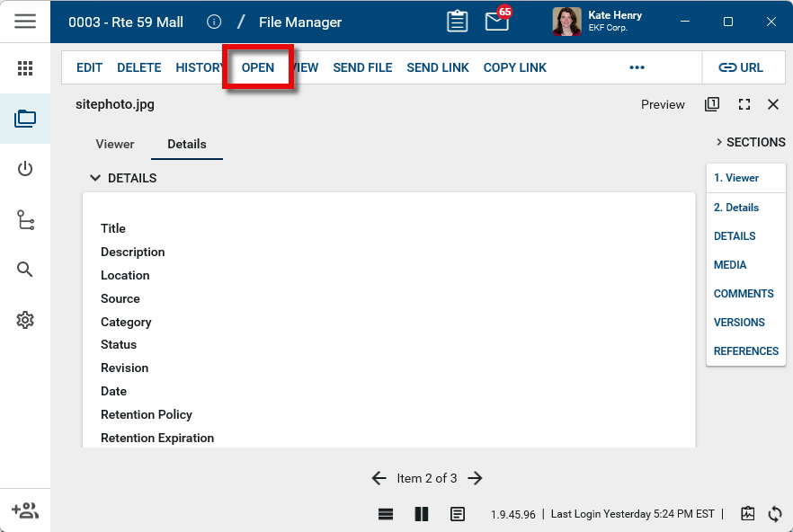Expand the SECTIONS panel chevron
Screen dimensions: 793x532
click(x=719, y=142)
